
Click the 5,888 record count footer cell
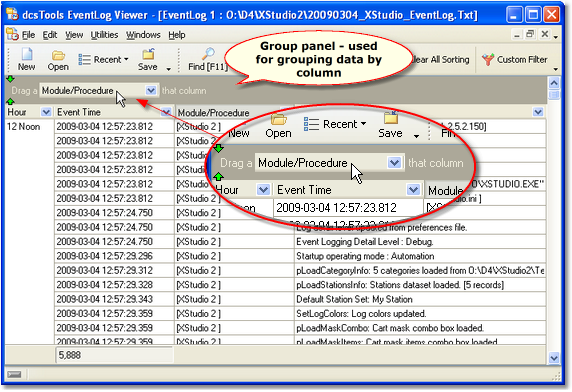click(x=114, y=355)
